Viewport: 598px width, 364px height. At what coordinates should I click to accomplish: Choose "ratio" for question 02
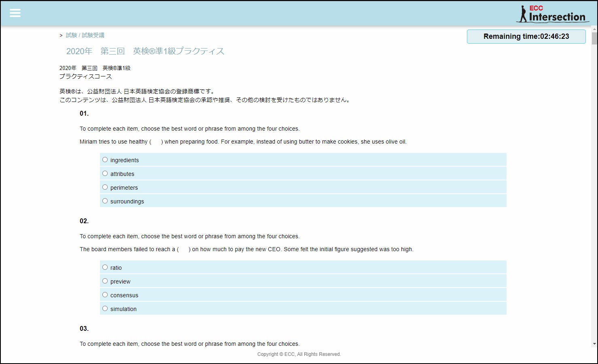tap(105, 267)
